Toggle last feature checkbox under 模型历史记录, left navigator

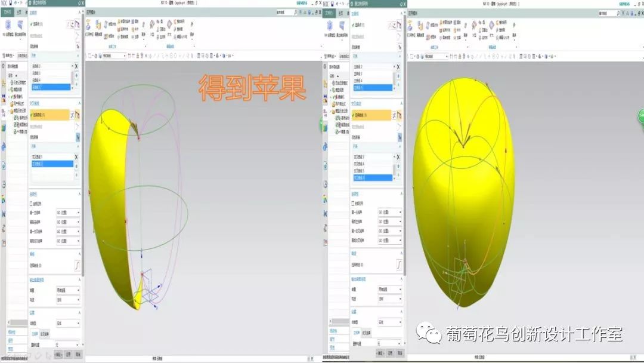[x=16, y=131]
